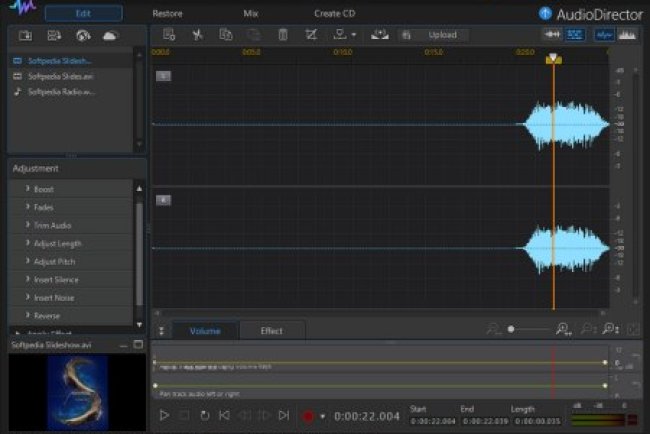650x434 pixels.
Task: Click the Start time field
Action: (433, 421)
